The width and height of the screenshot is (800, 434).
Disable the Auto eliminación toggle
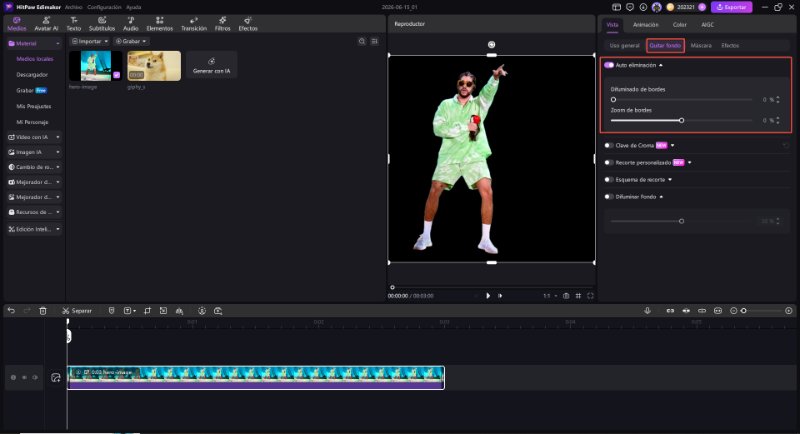click(x=609, y=65)
